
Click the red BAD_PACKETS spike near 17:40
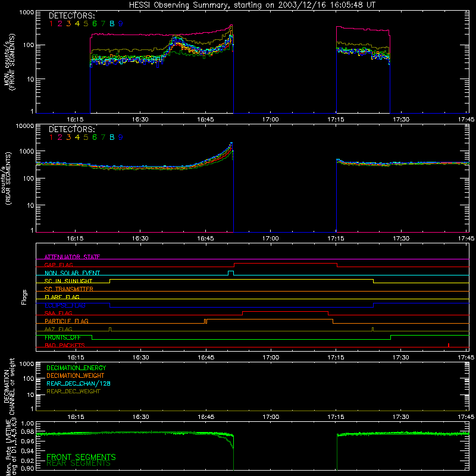(449, 345)
